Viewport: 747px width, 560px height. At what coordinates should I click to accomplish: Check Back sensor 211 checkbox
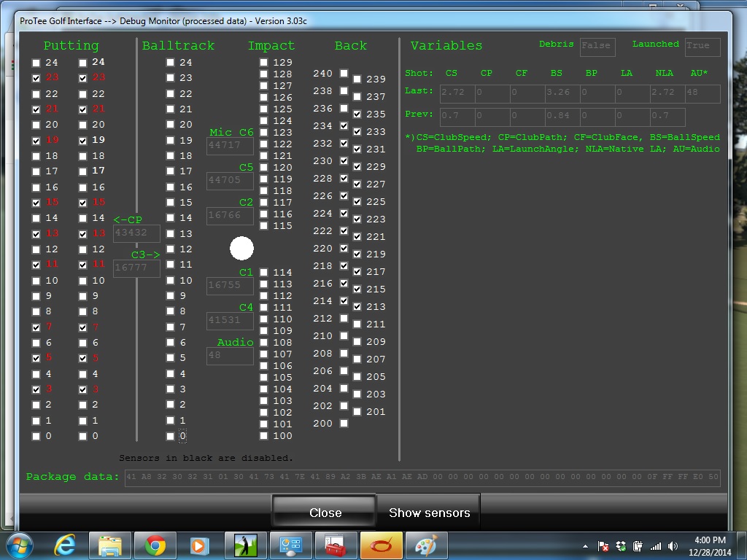[357, 324]
